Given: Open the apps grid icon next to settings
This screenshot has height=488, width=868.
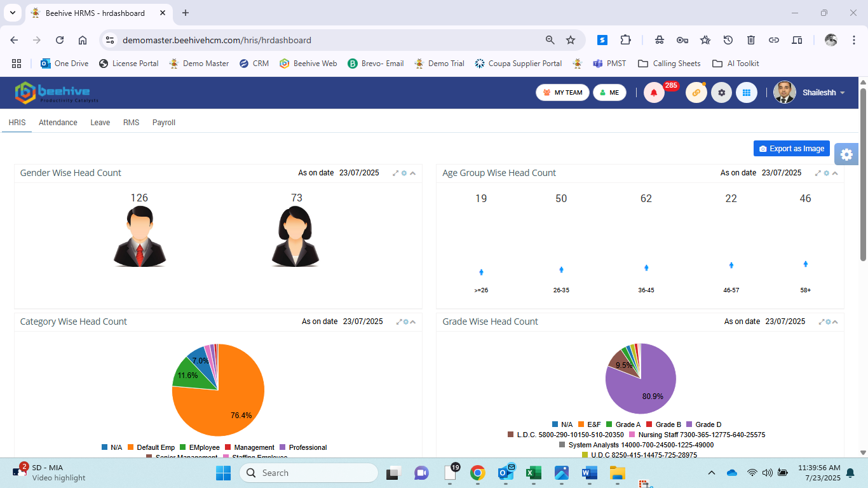Looking at the screenshot, I should (747, 92).
